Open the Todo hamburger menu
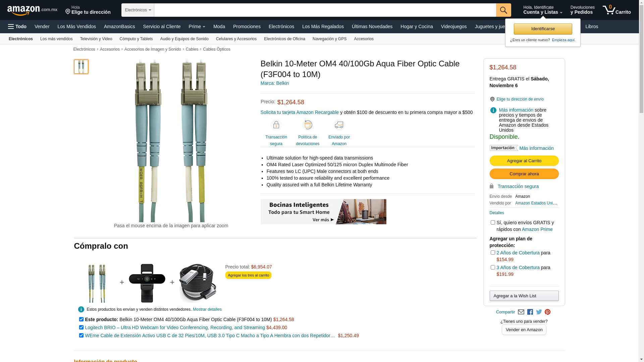 [17, 26]
